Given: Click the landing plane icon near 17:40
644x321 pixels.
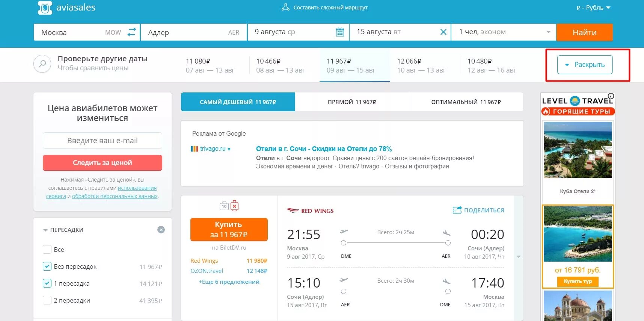Looking at the screenshot, I should click(x=446, y=282).
